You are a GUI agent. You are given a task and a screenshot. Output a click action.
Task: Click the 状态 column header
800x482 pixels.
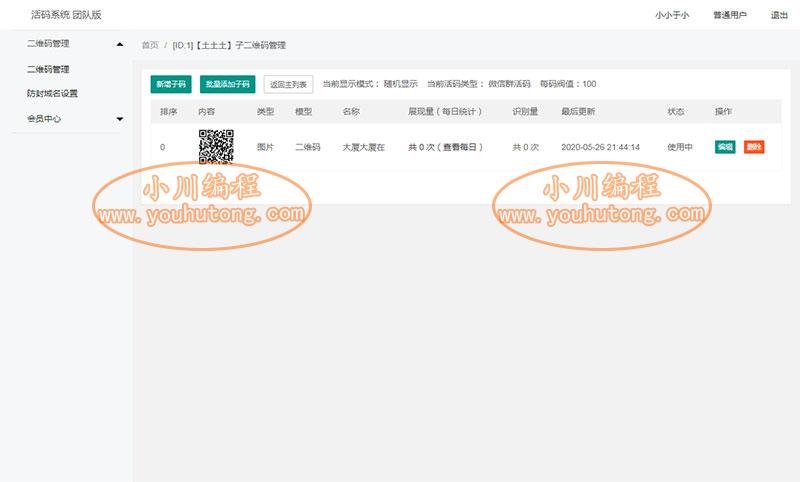[x=676, y=111]
